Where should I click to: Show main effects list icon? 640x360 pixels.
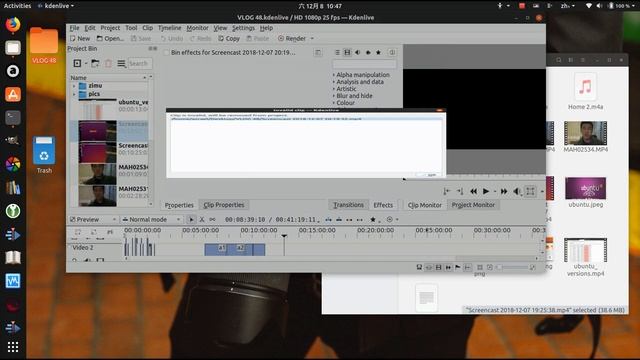click(337, 52)
